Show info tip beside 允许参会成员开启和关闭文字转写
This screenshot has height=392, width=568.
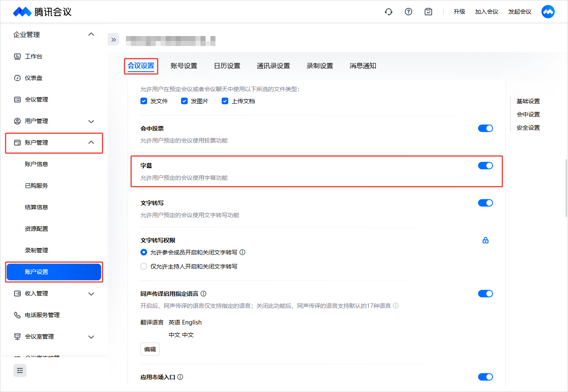click(x=243, y=252)
